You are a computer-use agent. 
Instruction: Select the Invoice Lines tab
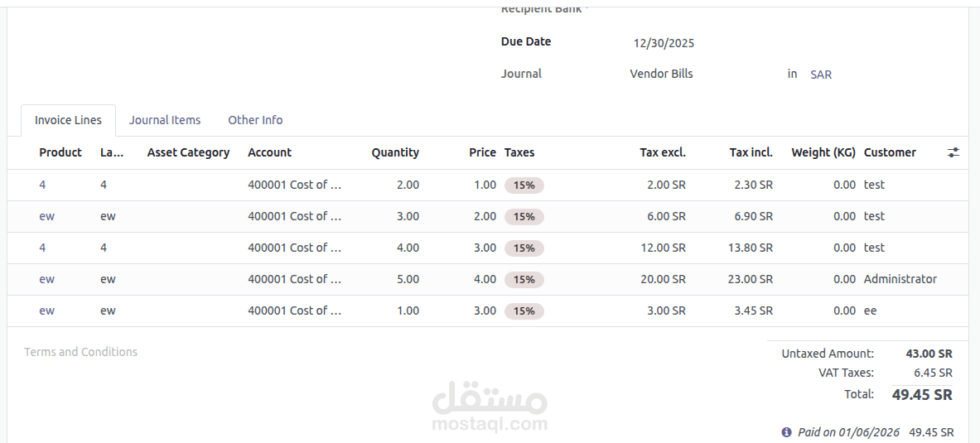68,120
